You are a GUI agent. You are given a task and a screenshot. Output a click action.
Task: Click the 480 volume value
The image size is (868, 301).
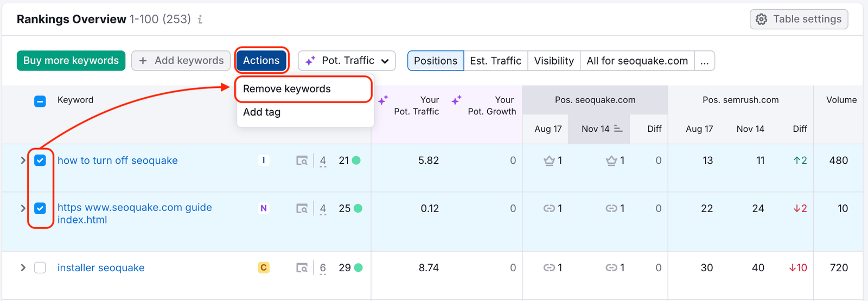pos(839,161)
